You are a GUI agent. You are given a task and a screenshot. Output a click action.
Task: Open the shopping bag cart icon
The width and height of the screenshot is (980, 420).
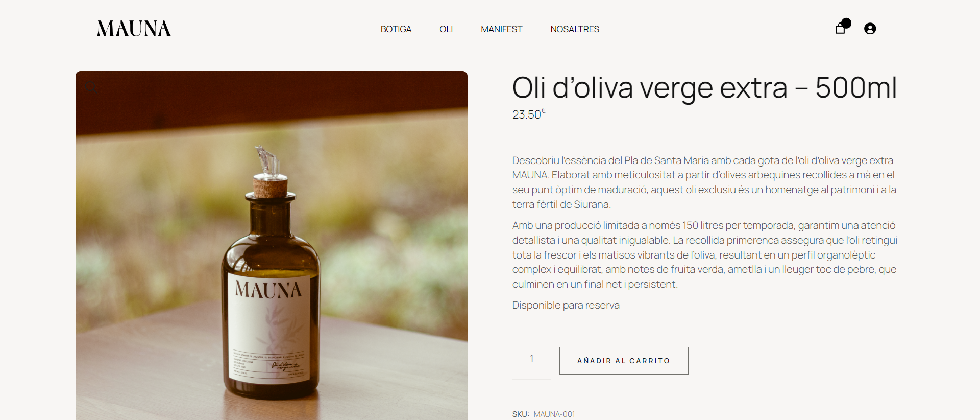point(840,29)
